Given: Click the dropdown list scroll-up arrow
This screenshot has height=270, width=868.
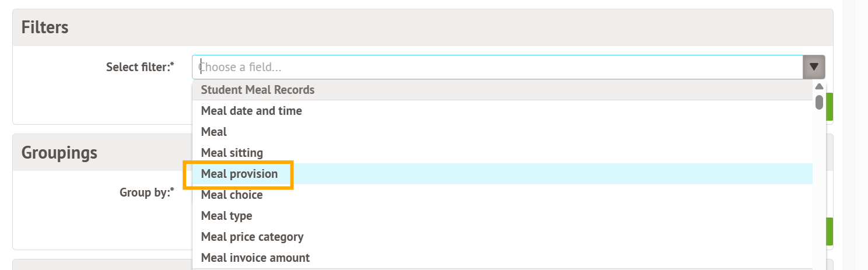Looking at the screenshot, I should (819, 87).
